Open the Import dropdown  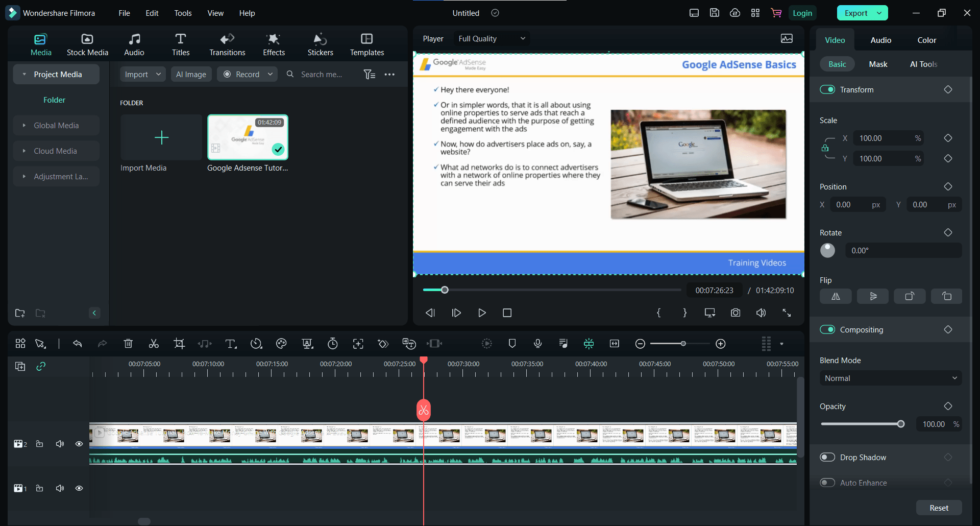click(142, 75)
